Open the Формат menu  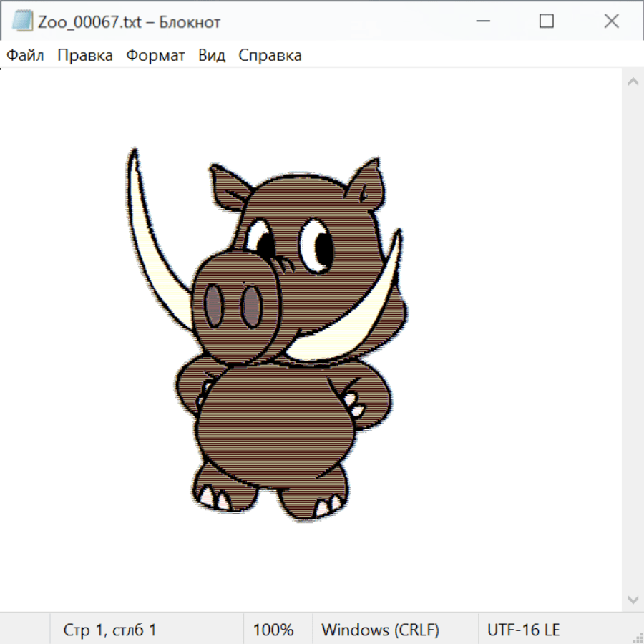click(x=155, y=55)
